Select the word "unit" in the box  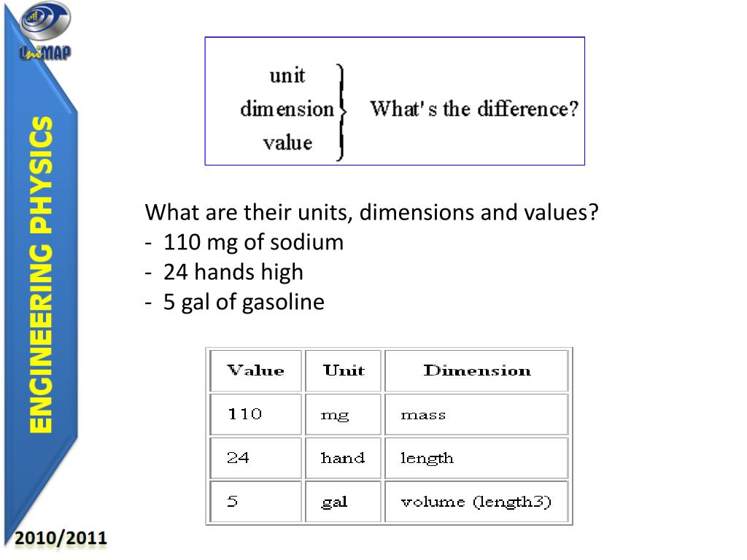287,75
